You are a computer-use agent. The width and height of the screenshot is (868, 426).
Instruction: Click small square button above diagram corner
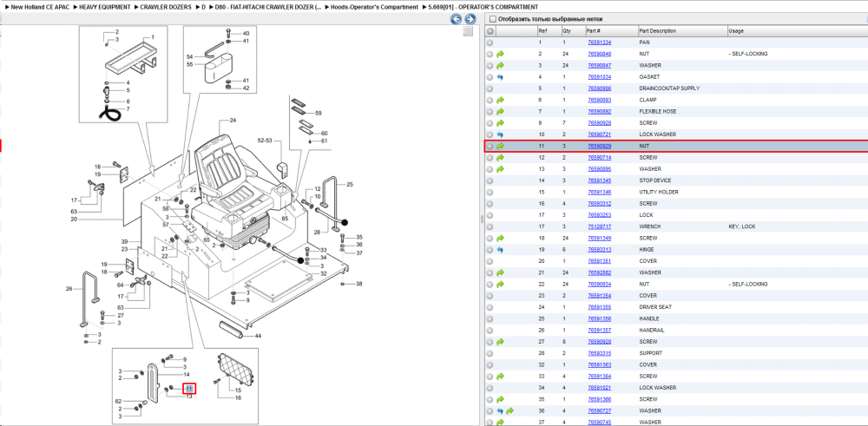pos(469,31)
